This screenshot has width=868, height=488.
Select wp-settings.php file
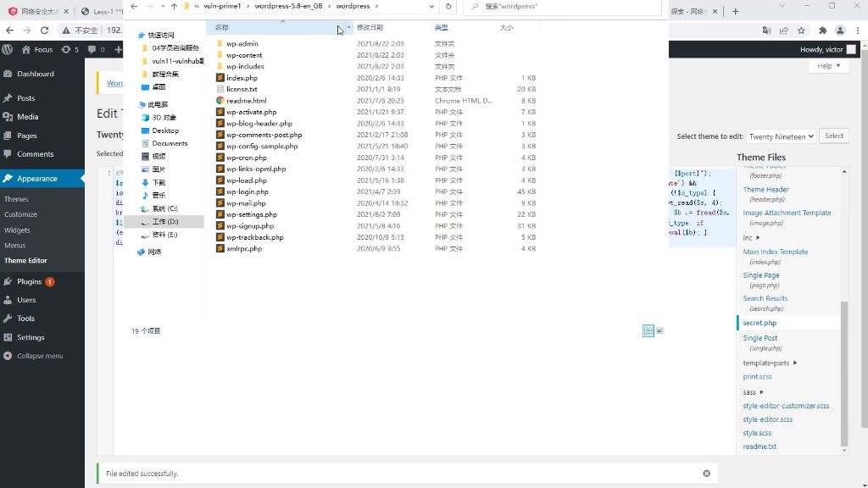251,214
